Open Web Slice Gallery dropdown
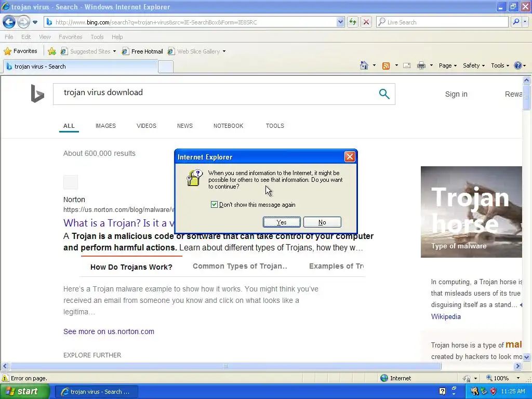 click(x=197, y=51)
